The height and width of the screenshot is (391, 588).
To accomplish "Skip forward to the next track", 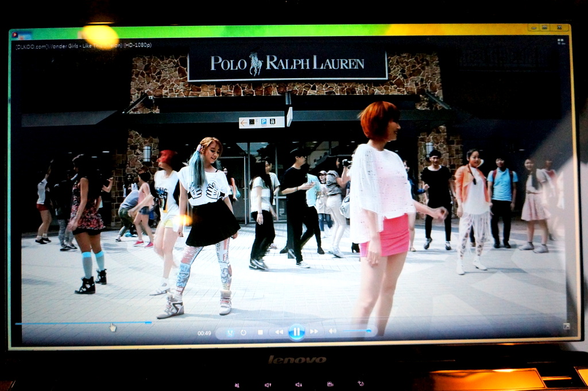I will click(314, 331).
